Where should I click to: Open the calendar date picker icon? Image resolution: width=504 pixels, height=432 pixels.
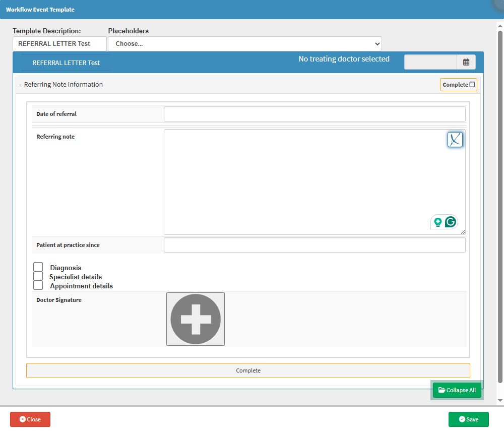[x=466, y=62]
